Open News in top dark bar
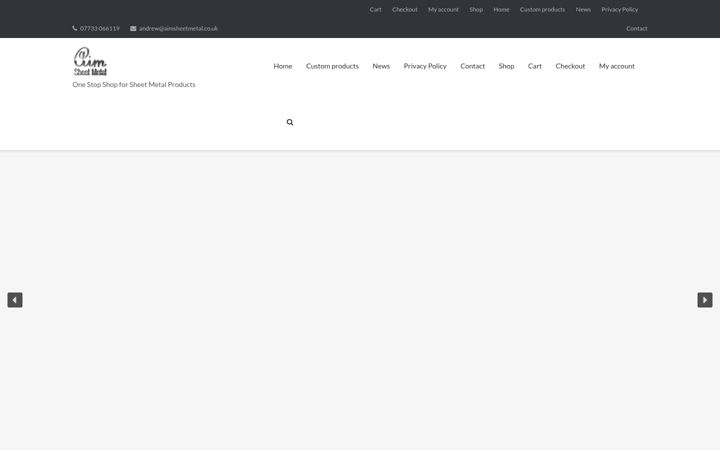Screen dimensions: 720x450 pyautogui.click(x=583, y=9)
